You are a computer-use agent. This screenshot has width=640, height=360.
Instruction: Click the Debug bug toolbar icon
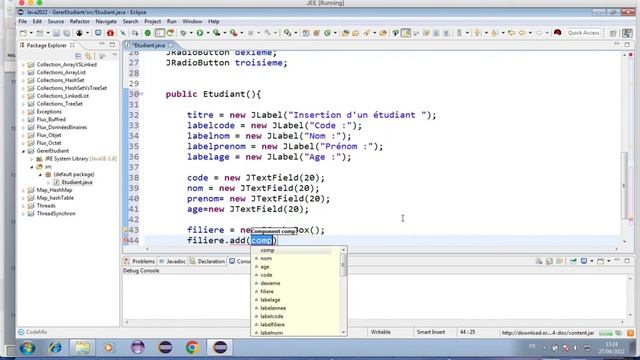coord(183,33)
